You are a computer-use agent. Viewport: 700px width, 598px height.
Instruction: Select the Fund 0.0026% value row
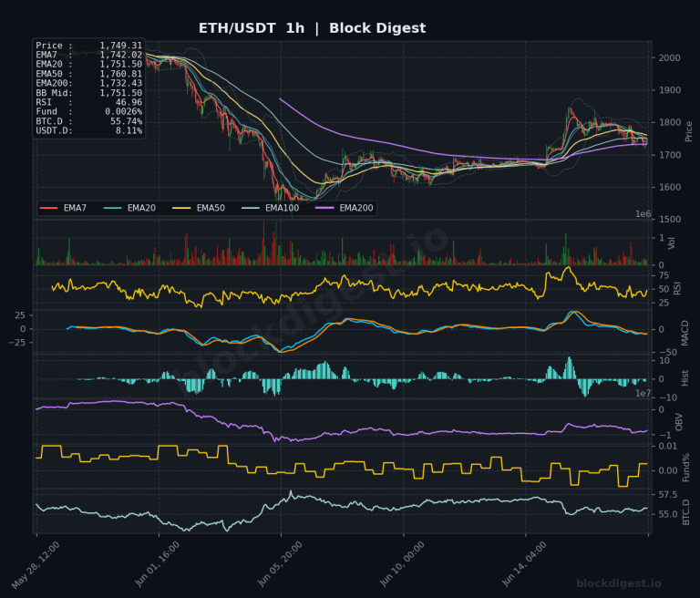(x=88, y=111)
